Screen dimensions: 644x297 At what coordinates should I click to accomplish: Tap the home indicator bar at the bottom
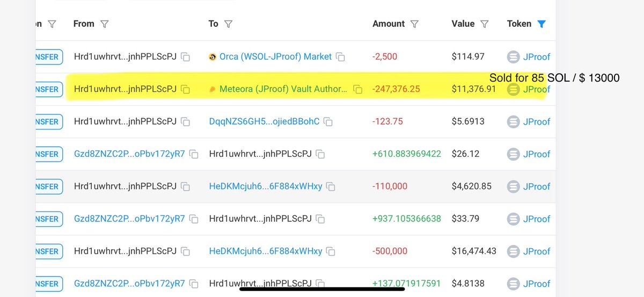[x=321, y=288]
